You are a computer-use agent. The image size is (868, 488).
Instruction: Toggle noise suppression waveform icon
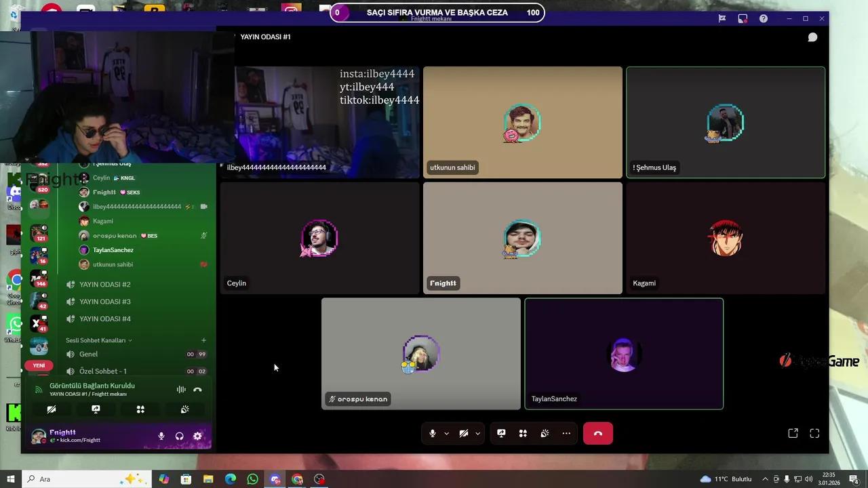181,390
